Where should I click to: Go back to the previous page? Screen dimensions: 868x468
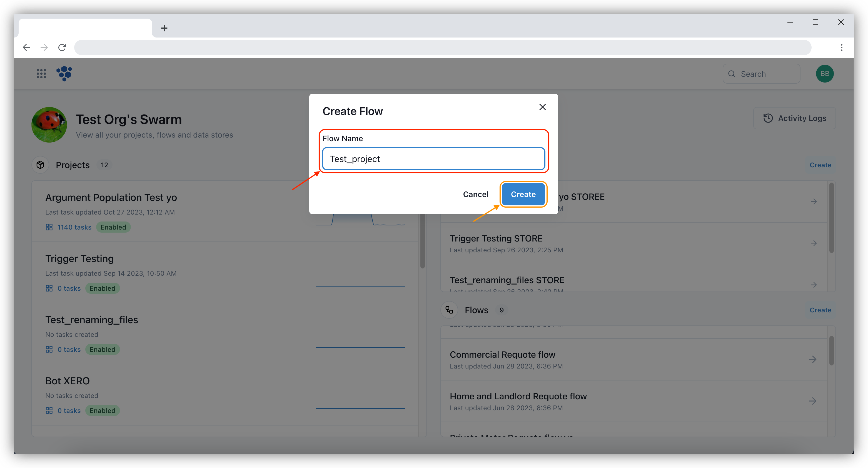click(x=26, y=48)
